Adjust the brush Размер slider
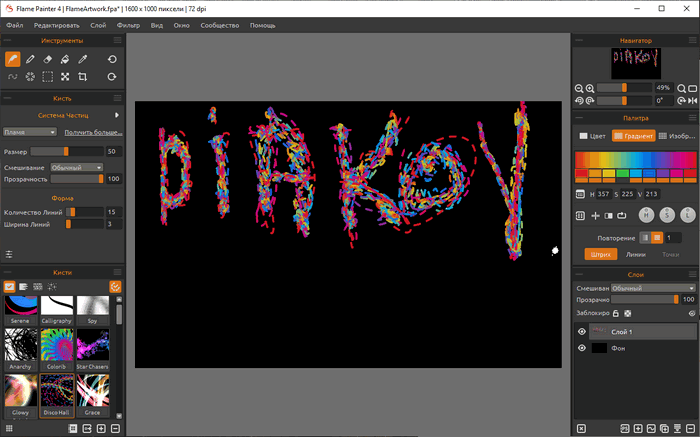This screenshot has height=437, width=700. coord(67,151)
